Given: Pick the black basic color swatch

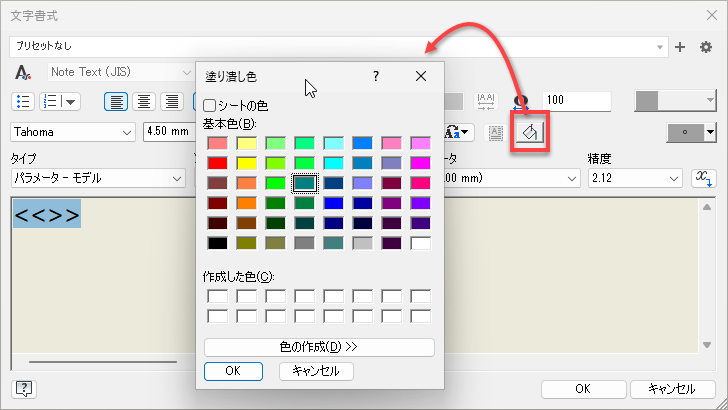Looking at the screenshot, I should pos(217,243).
